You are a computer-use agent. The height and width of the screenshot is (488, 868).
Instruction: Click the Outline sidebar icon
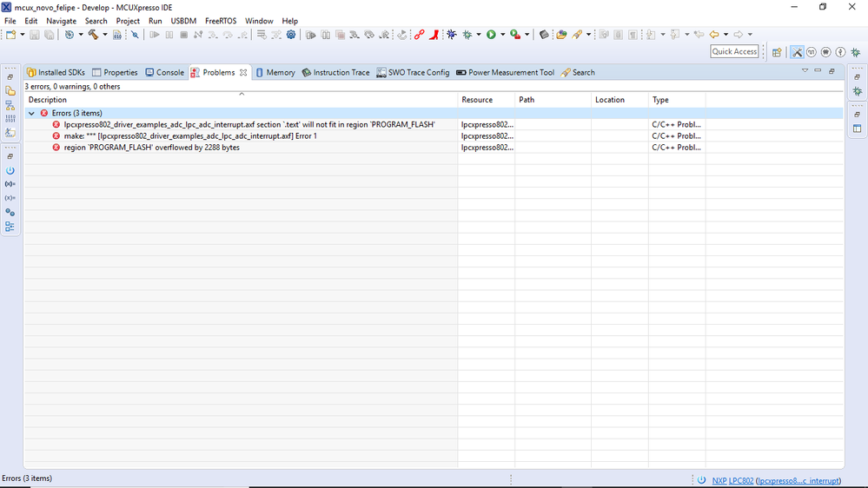(x=10, y=227)
